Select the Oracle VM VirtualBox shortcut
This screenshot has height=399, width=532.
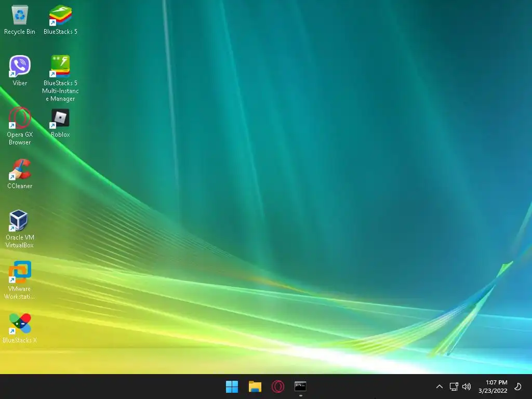(x=20, y=229)
